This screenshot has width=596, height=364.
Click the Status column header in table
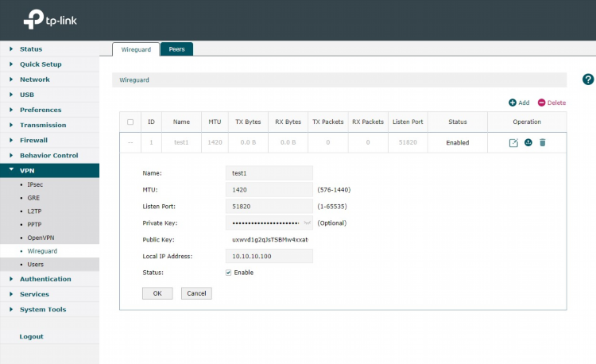click(x=458, y=122)
